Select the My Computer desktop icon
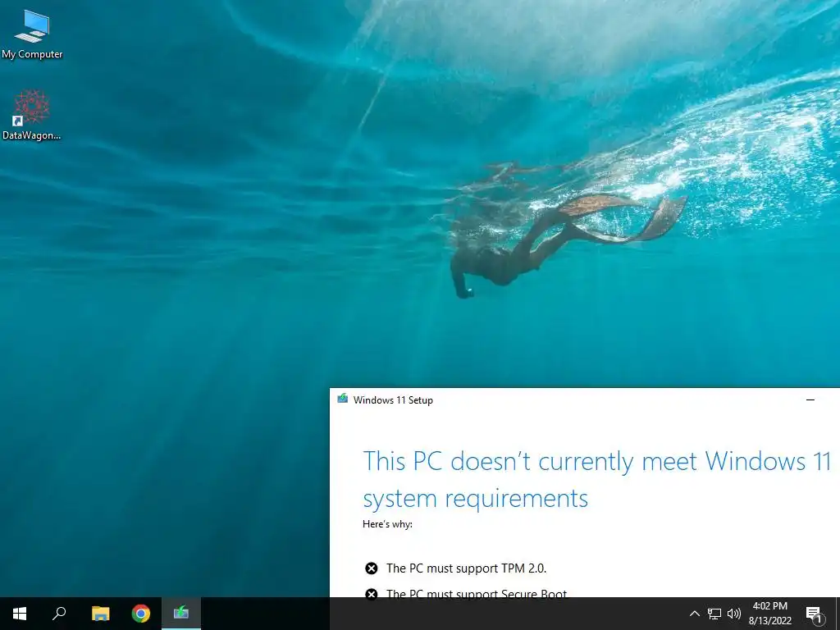The height and width of the screenshot is (630, 840). (x=32, y=34)
